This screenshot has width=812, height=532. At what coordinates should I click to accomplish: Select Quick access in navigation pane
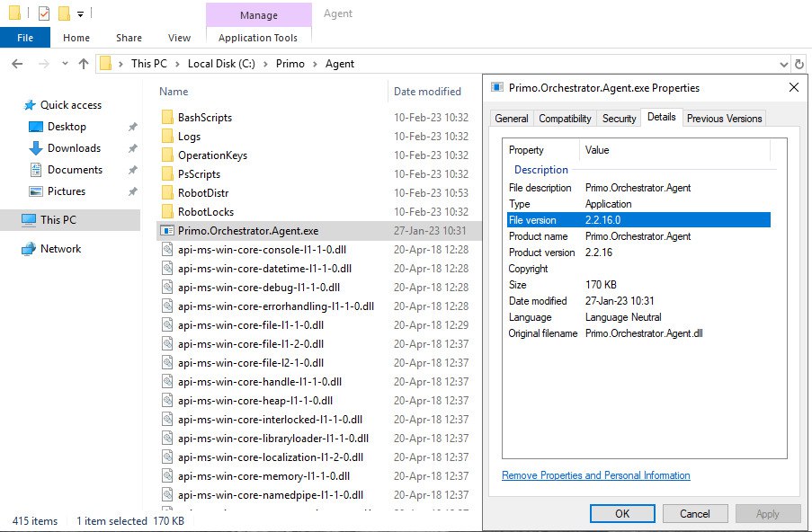[x=70, y=105]
